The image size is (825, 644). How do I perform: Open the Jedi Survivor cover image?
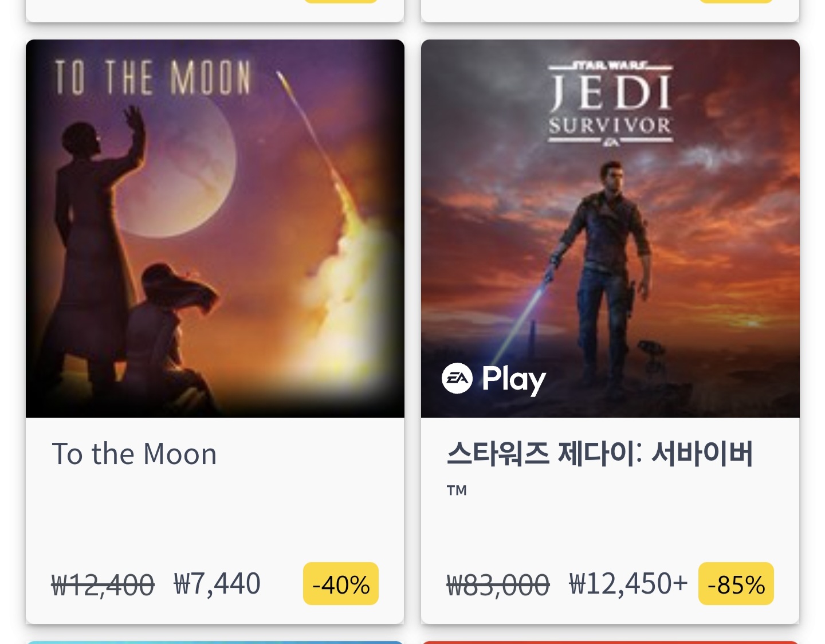(610, 241)
